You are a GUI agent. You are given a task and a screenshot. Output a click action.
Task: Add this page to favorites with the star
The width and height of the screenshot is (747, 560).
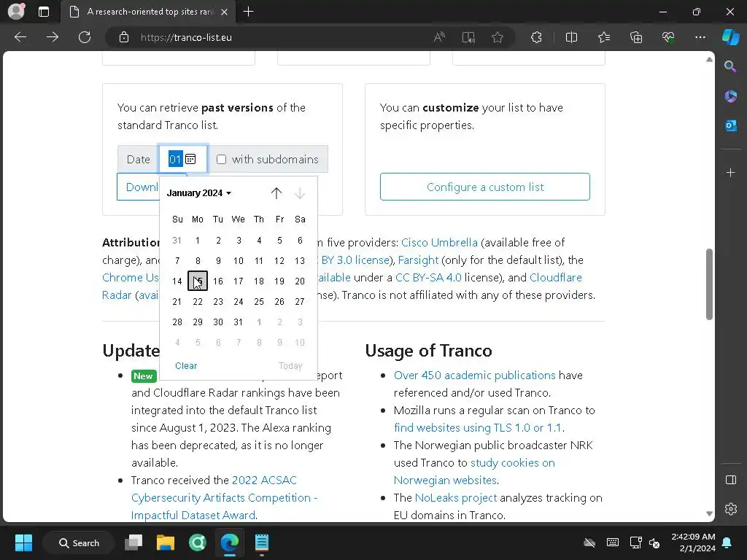498,37
